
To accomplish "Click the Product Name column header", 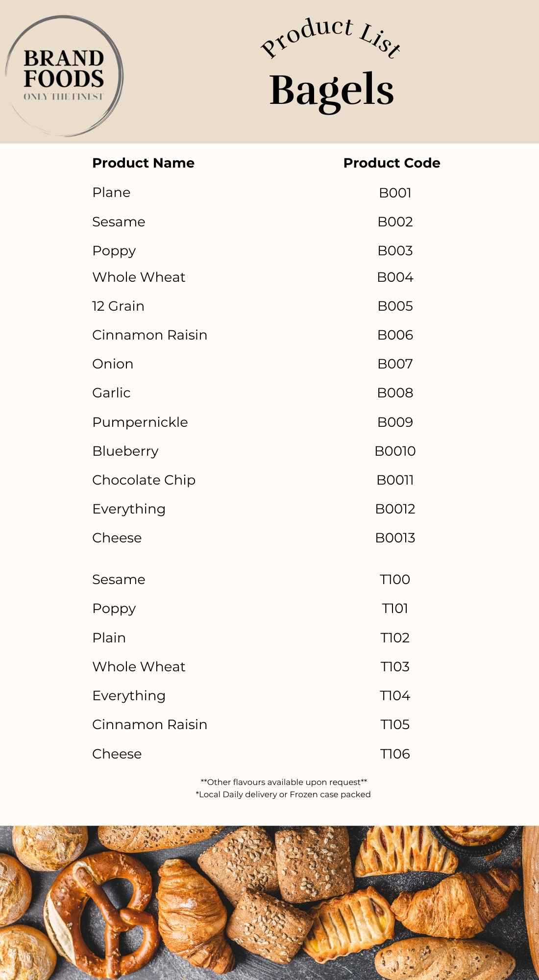I will click(x=143, y=163).
